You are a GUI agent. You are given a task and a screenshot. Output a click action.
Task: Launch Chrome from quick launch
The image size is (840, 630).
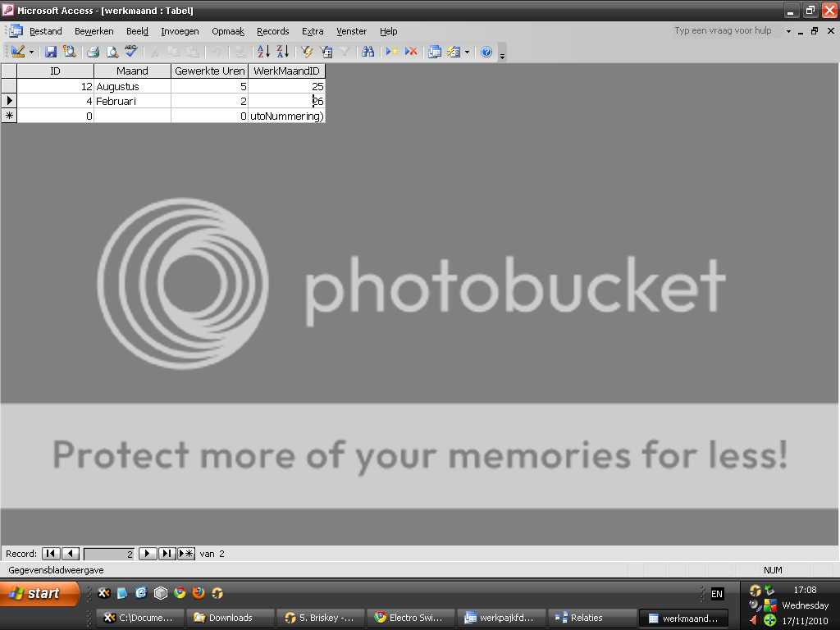tap(180, 592)
